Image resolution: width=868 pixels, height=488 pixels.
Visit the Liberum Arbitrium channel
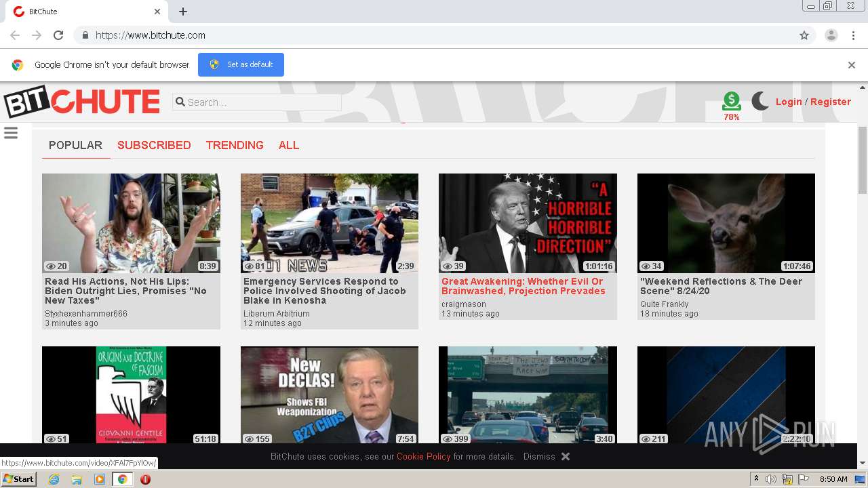point(277,314)
